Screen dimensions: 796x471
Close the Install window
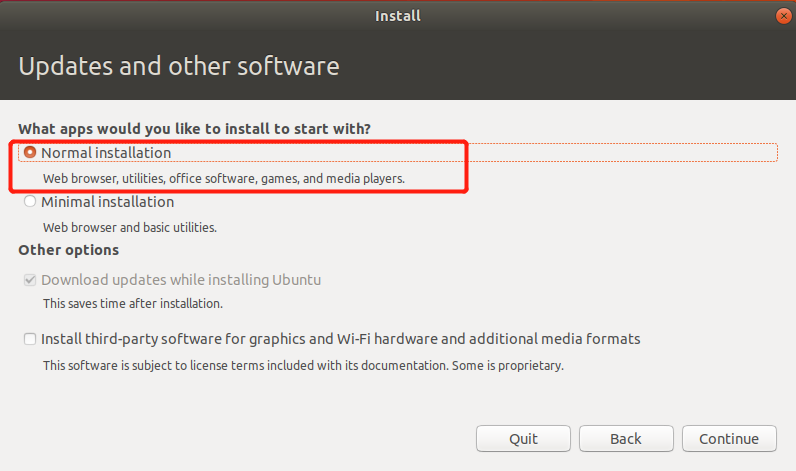point(782,16)
